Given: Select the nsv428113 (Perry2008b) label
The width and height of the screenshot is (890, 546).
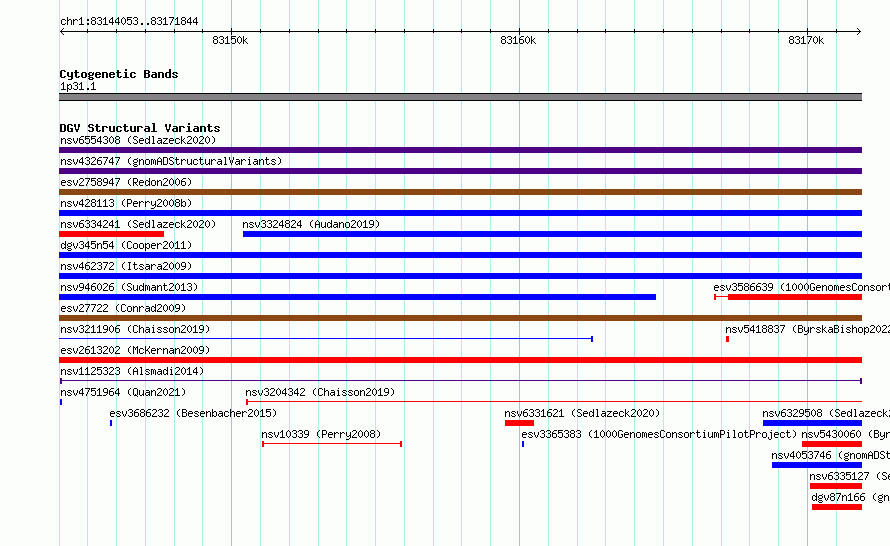Looking at the screenshot, I should (x=126, y=203).
